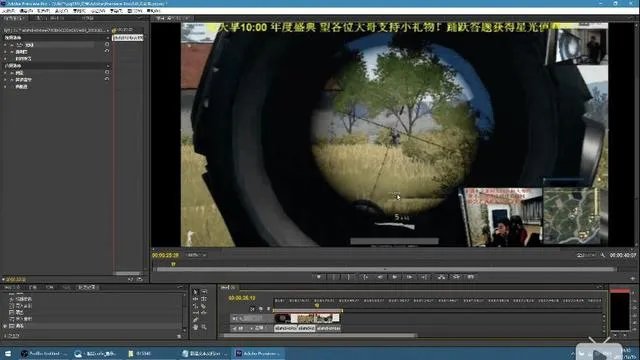Select the Track Select tool

coord(204,292)
